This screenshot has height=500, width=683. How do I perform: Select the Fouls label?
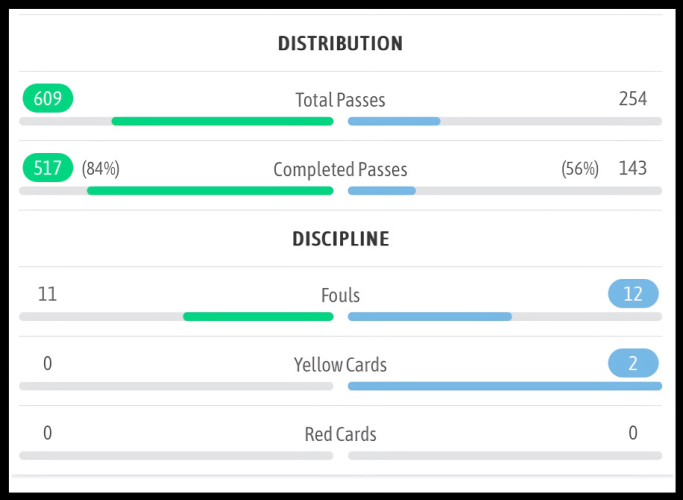[x=340, y=295]
